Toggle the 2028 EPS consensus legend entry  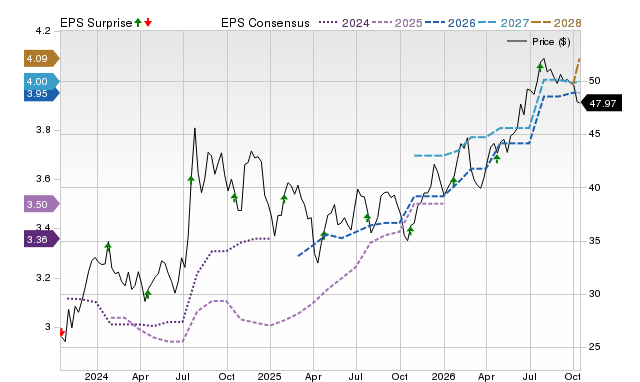coord(556,23)
